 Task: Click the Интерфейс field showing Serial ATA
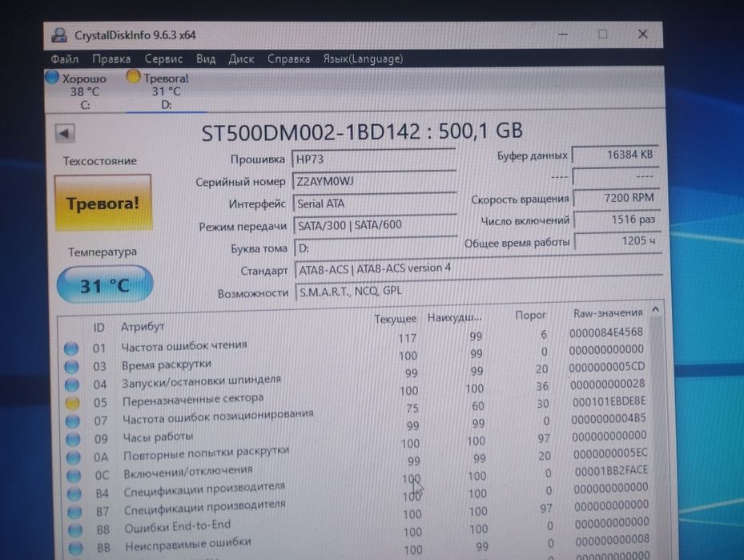coord(375,203)
